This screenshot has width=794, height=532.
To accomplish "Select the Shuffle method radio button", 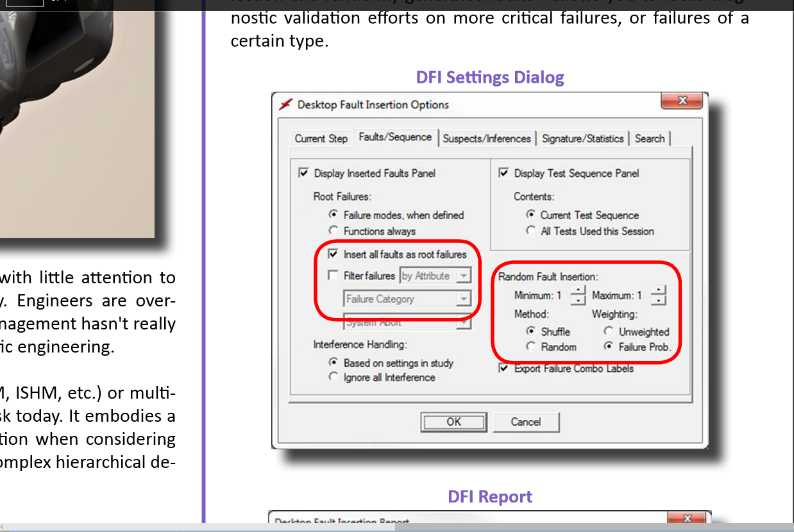I will click(x=530, y=331).
